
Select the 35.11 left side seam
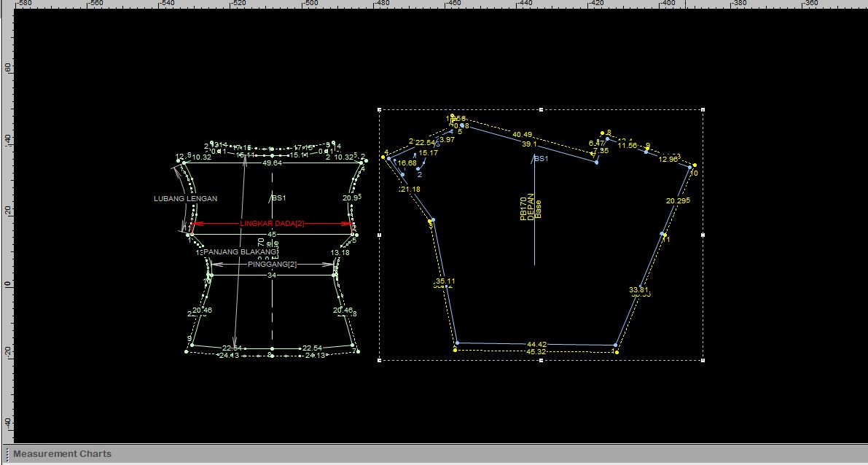[445, 281]
